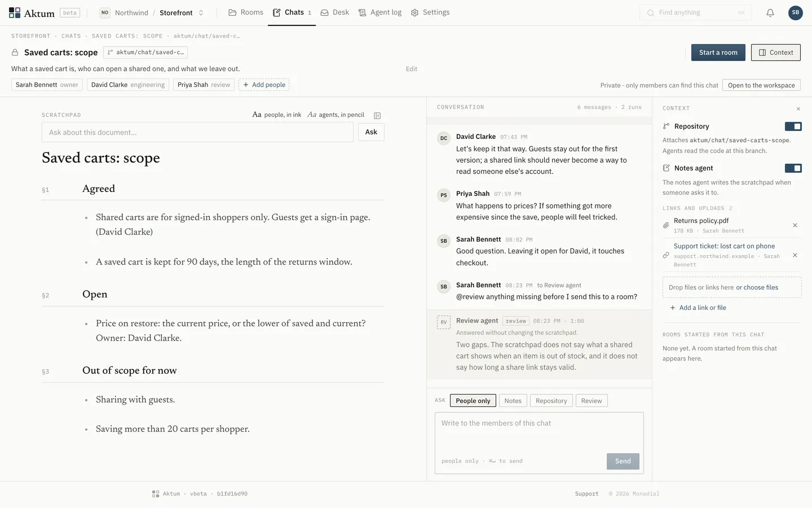This screenshot has height=508, width=812.
Task: Click the branch chip aktum/chat/saved-c…
Action: tap(145, 52)
